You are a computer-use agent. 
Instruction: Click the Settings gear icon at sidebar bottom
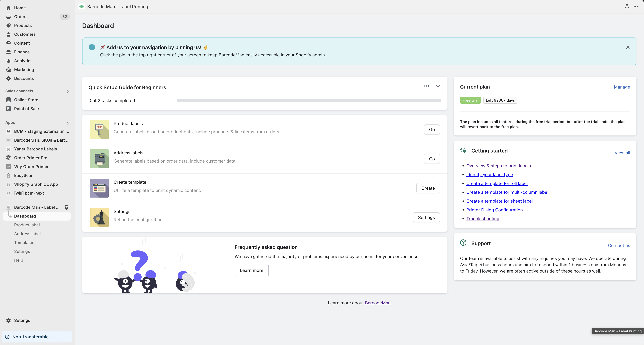pyautogui.click(x=9, y=320)
